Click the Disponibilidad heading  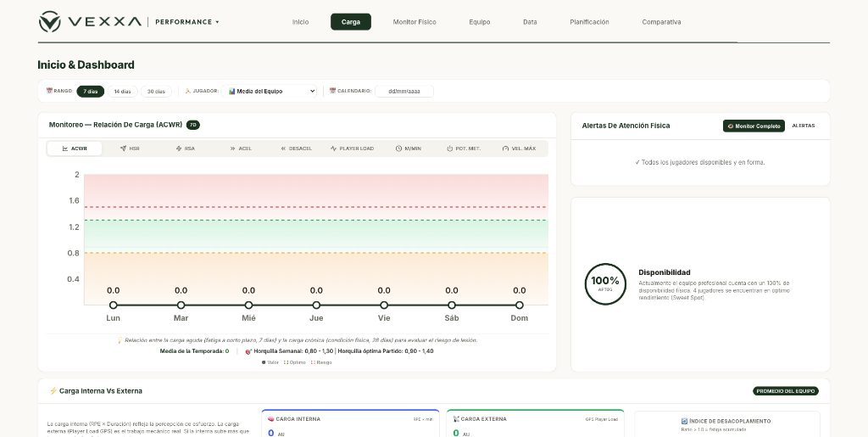point(665,272)
